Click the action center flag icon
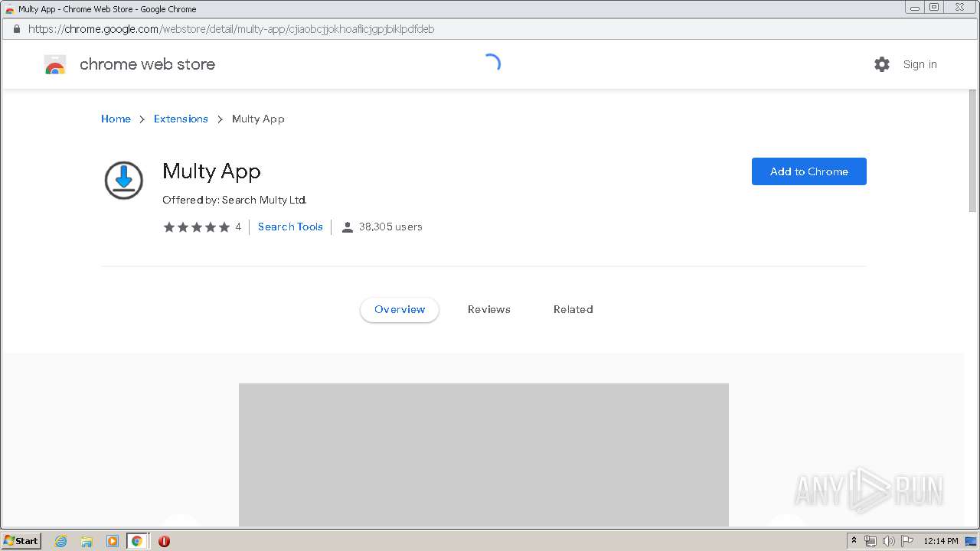 [906, 541]
